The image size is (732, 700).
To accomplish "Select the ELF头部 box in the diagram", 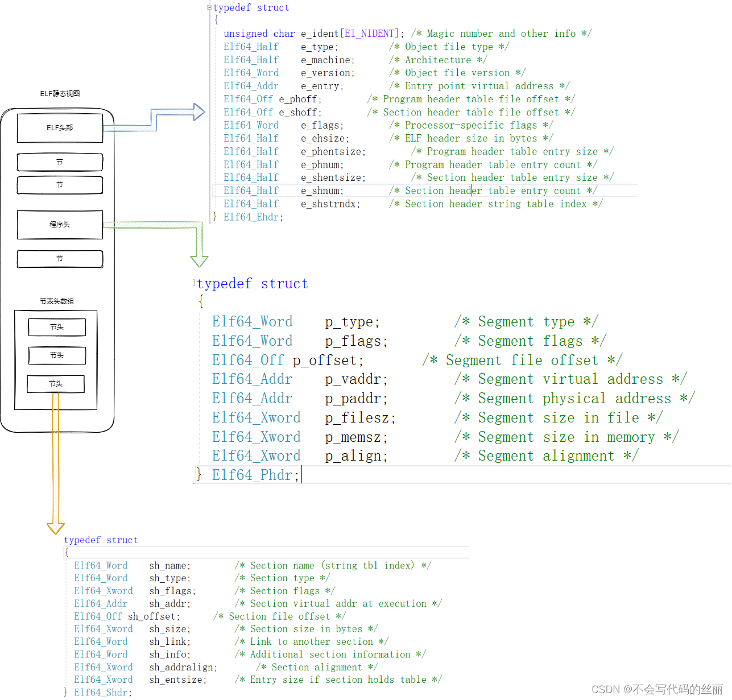I will [60, 128].
